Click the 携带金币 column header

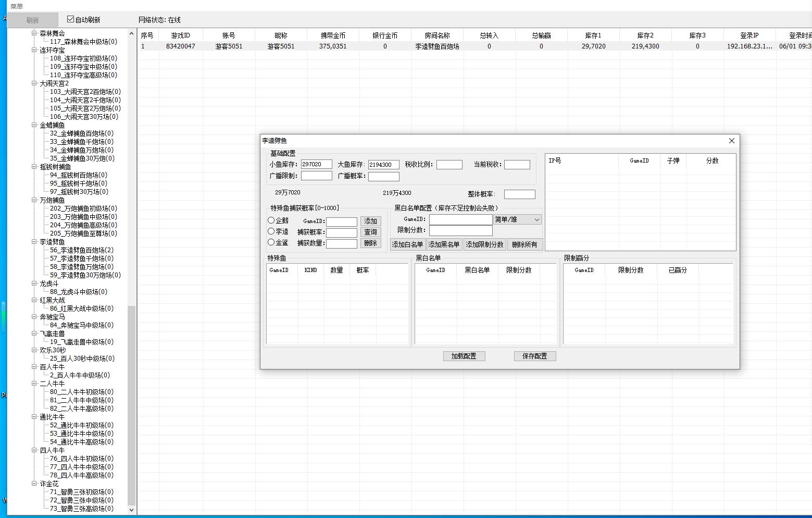(333, 35)
